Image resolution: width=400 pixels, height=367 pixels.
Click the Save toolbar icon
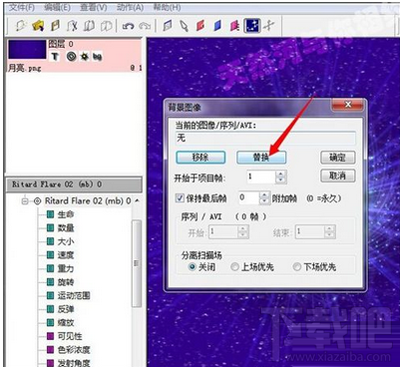55,26
